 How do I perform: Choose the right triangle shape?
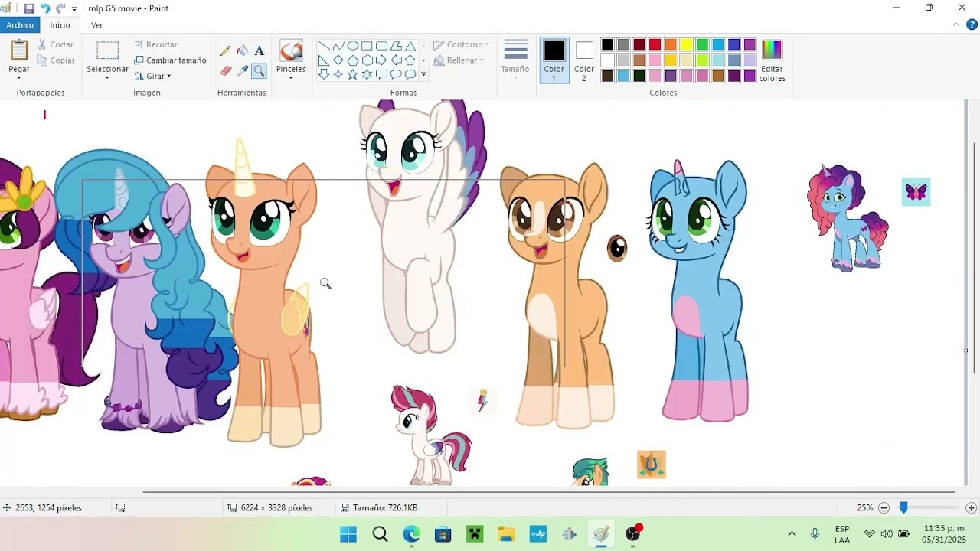[x=324, y=60]
